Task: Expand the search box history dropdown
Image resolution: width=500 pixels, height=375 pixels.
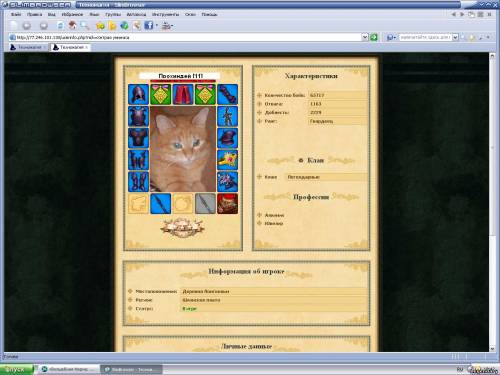Action: [x=455, y=38]
